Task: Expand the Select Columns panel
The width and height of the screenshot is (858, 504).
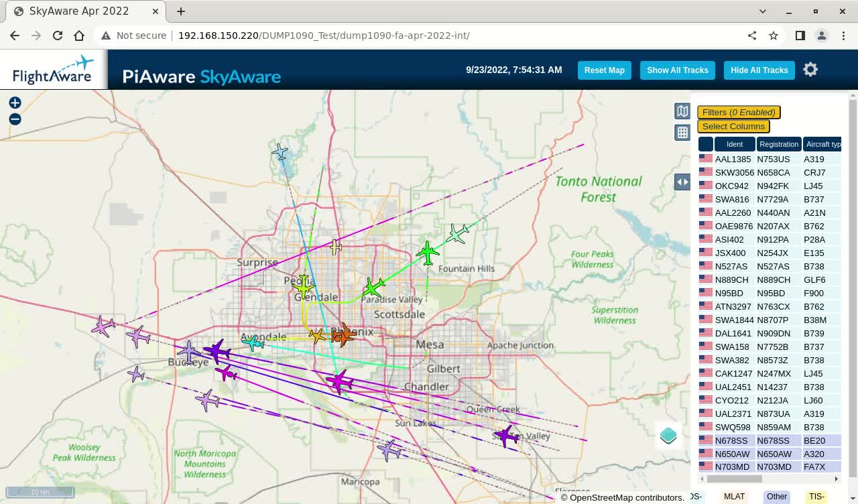Action: pos(733,126)
